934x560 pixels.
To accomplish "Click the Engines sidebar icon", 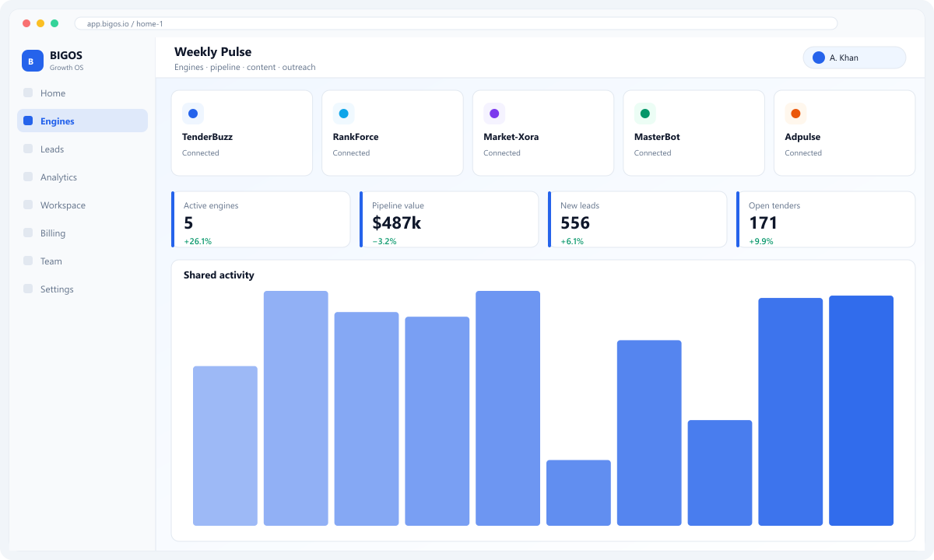I will [x=28, y=121].
